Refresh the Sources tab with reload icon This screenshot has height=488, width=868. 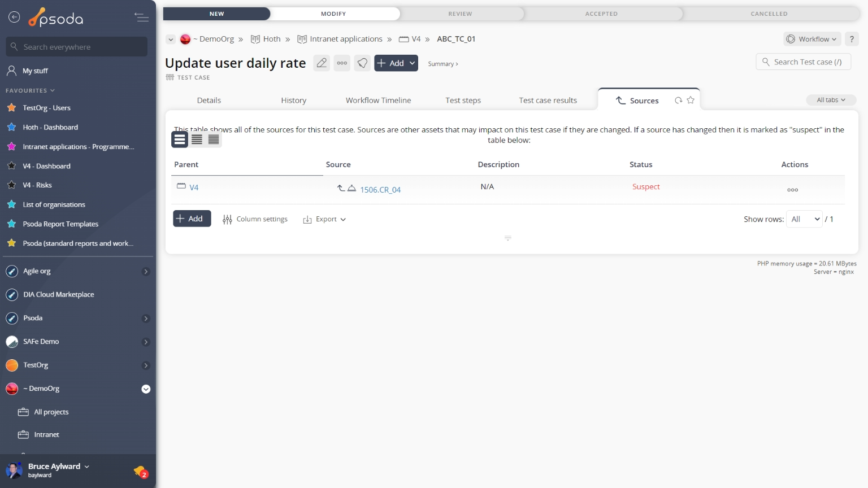pyautogui.click(x=678, y=101)
